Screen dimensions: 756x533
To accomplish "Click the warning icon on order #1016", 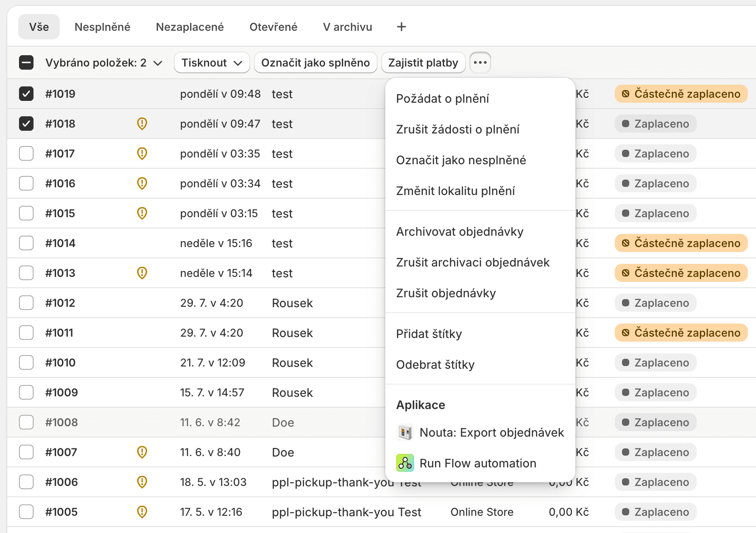I will pos(142,183).
